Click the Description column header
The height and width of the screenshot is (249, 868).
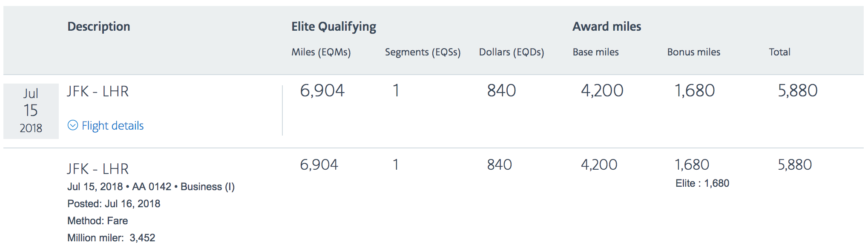pos(99,26)
